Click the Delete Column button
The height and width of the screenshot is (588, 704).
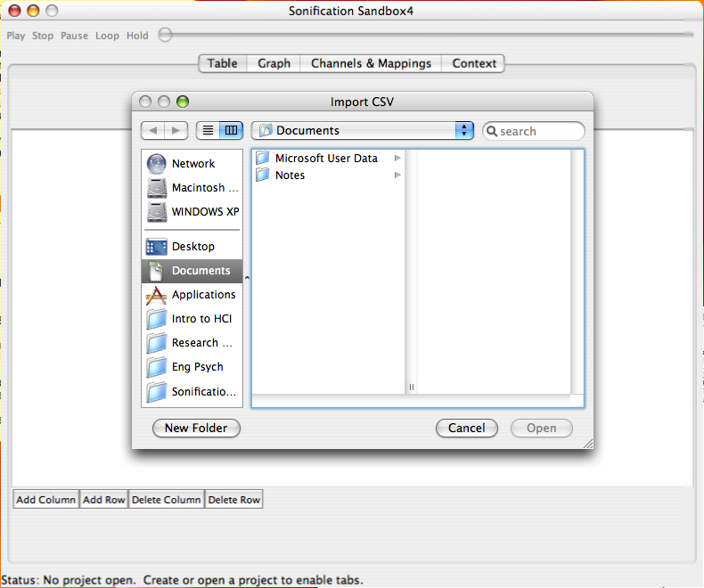166,500
